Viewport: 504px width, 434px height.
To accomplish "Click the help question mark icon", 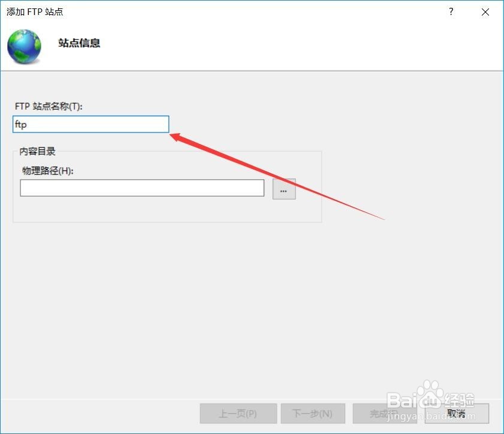I will pyautogui.click(x=451, y=12).
